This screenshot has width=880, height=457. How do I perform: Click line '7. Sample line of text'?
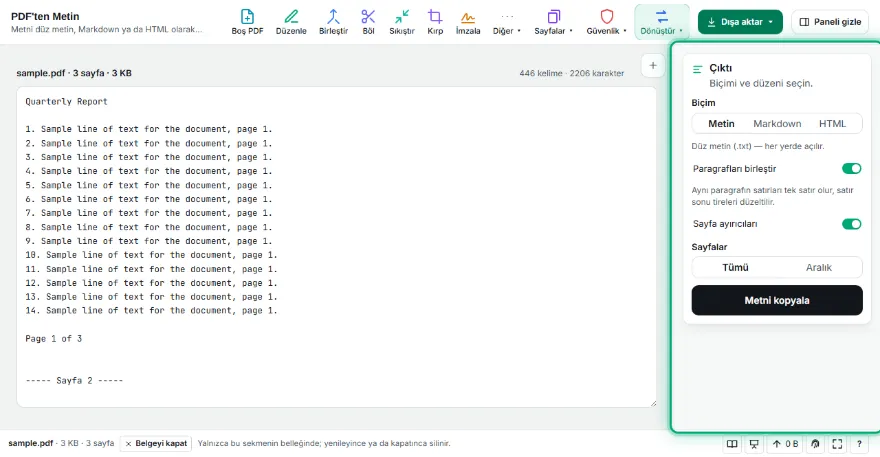coord(149,213)
